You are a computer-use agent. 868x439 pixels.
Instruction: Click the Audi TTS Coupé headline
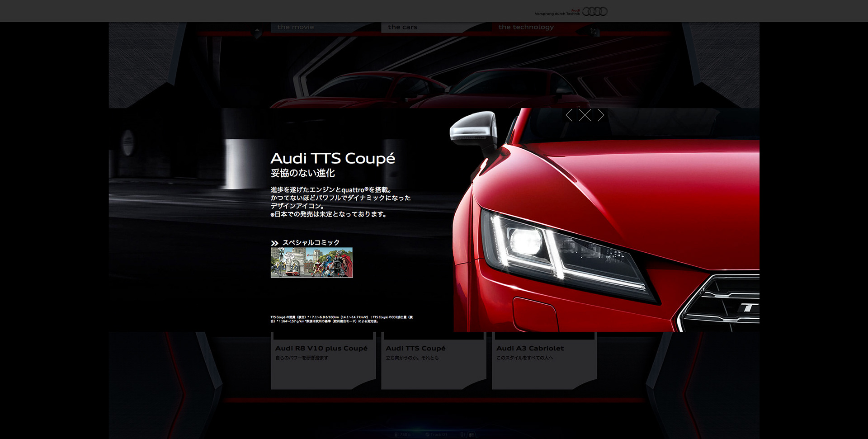tap(333, 158)
